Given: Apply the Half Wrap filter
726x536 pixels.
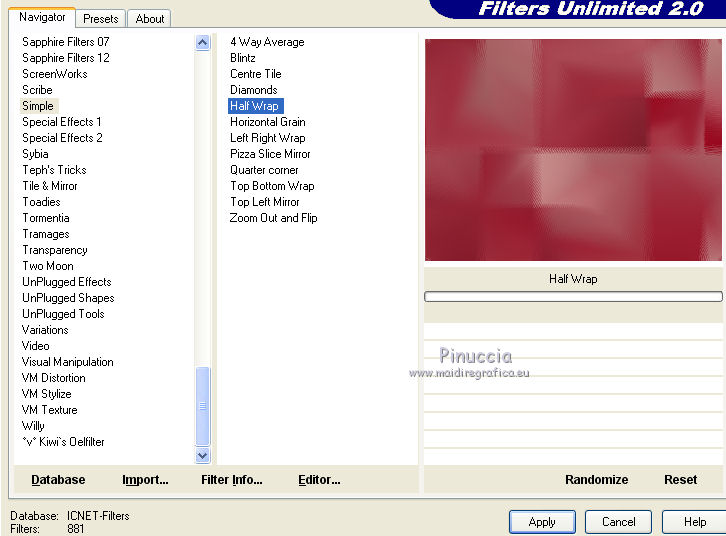Looking at the screenshot, I should [x=542, y=522].
